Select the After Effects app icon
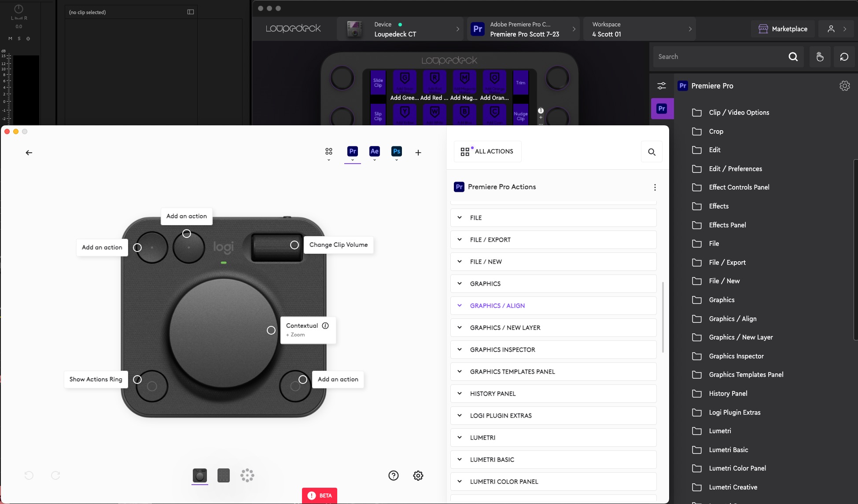The width and height of the screenshot is (858, 504). pos(374,151)
